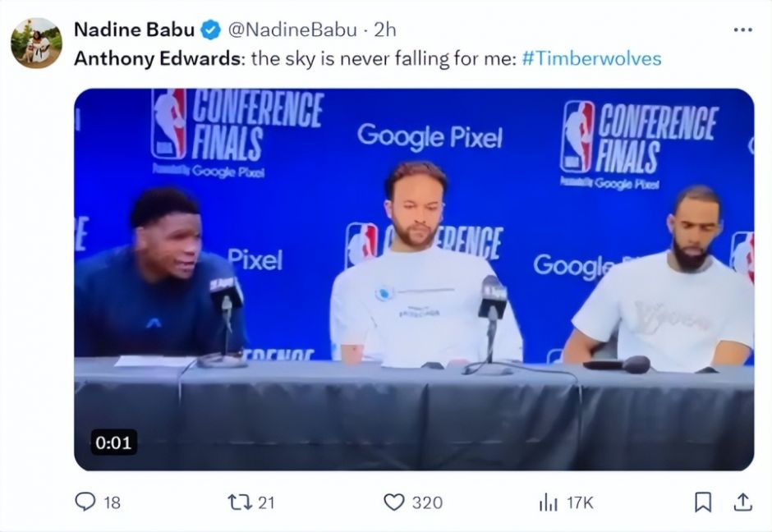Image resolution: width=772 pixels, height=532 pixels.
Task: Open the @NadineBabu handle link
Action: click(292, 30)
